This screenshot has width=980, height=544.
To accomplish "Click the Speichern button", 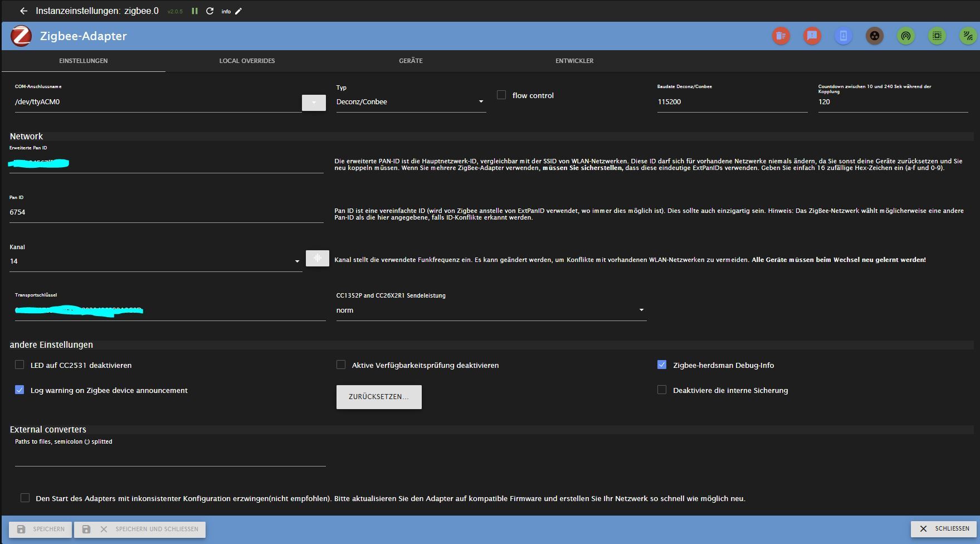I will [41, 529].
